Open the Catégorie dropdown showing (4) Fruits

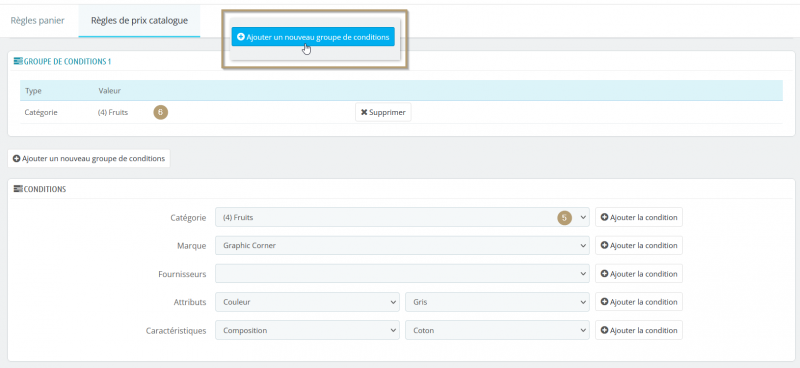(402, 217)
